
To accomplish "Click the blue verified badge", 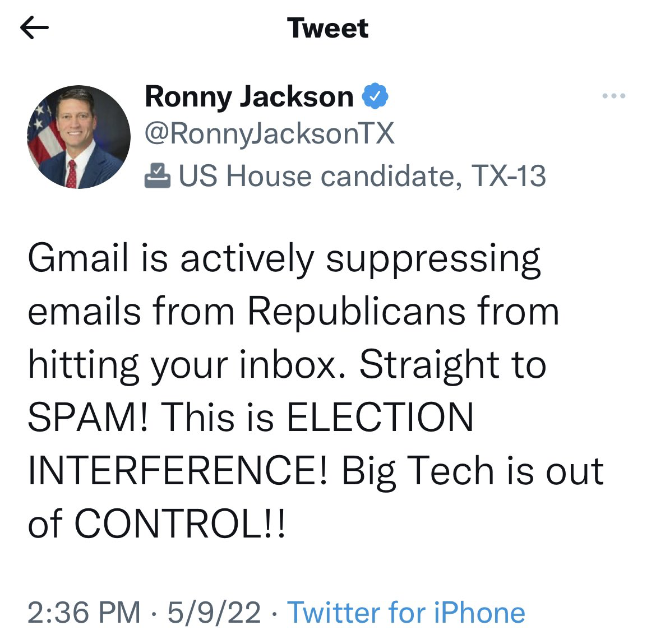I will 375,96.
